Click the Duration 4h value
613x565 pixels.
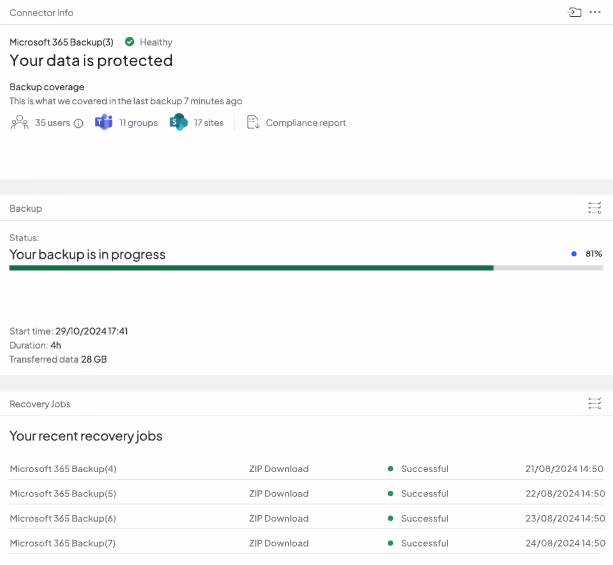56,345
